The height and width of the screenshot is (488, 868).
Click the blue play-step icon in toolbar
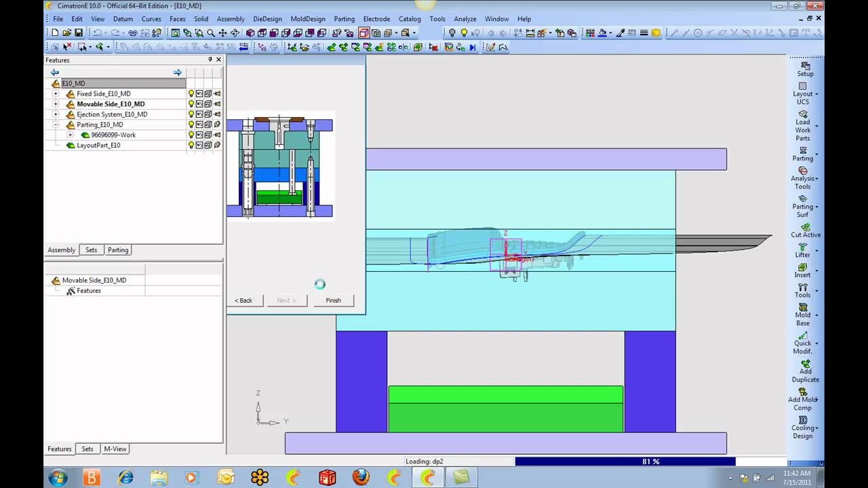(473, 47)
